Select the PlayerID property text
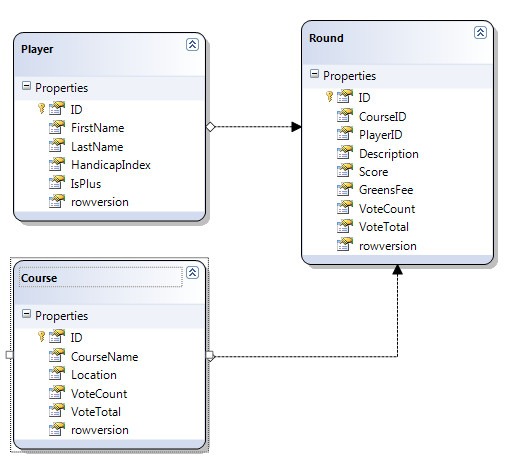Screen dimensions: 505x465 tap(380, 135)
